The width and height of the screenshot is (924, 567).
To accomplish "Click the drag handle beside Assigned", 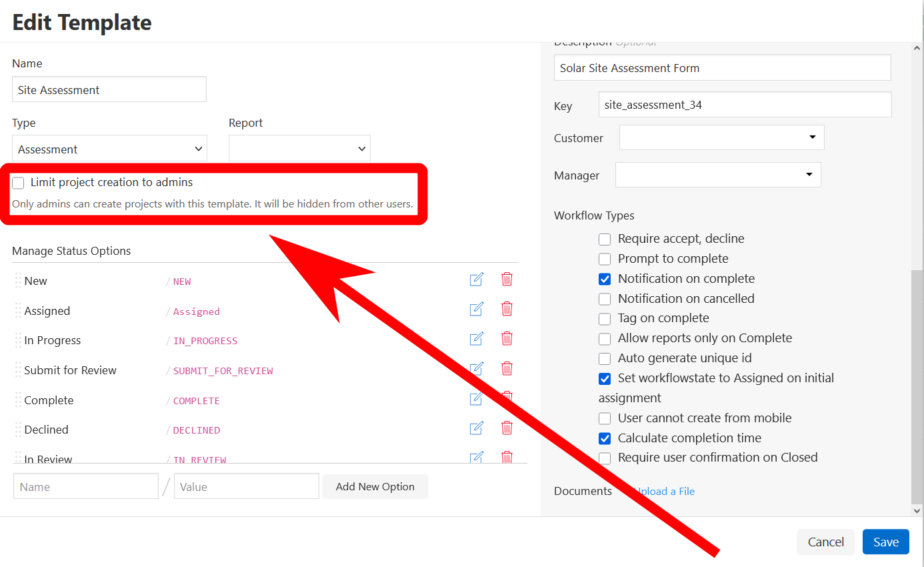I will [x=18, y=311].
